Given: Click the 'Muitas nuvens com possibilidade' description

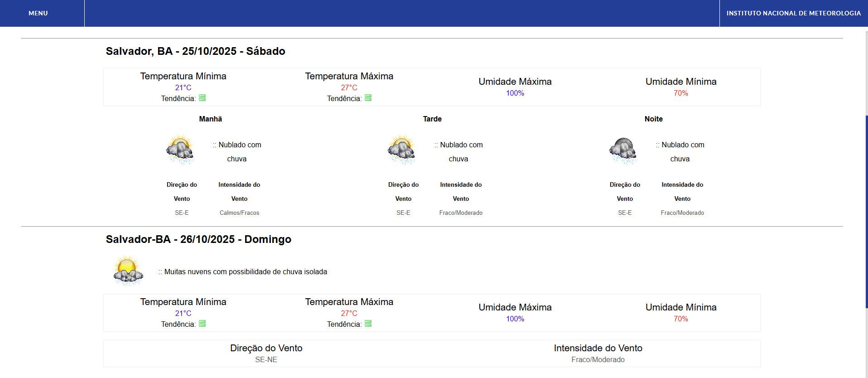Looking at the screenshot, I should click(245, 271).
